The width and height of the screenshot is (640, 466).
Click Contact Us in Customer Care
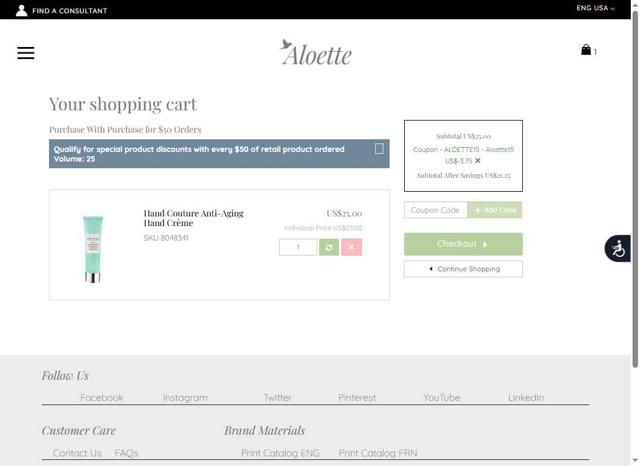[x=77, y=453]
